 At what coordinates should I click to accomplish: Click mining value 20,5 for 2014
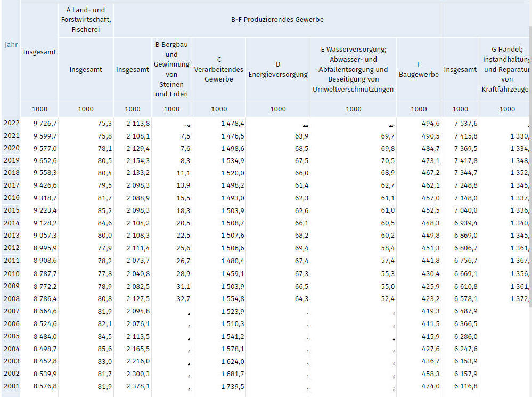(x=183, y=223)
